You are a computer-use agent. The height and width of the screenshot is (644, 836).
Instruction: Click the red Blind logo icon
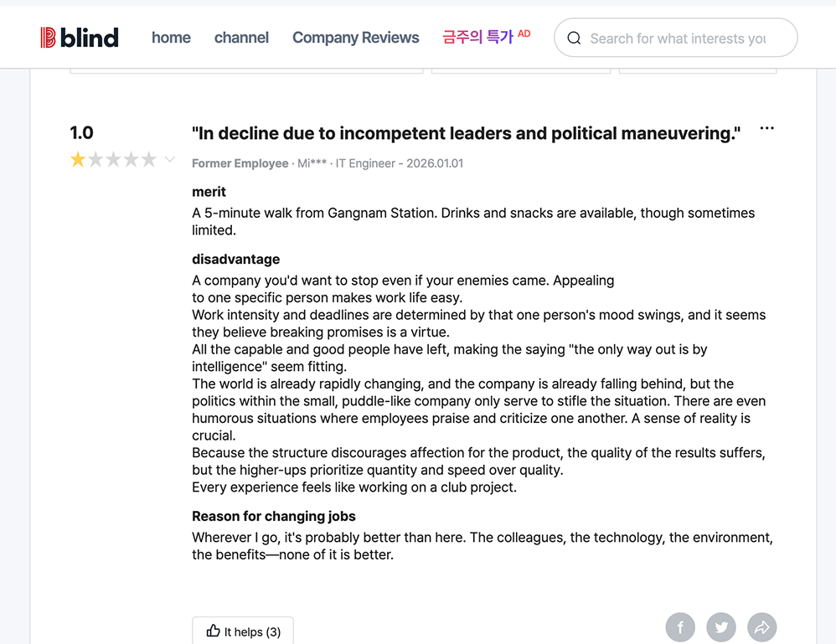pos(48,38)
